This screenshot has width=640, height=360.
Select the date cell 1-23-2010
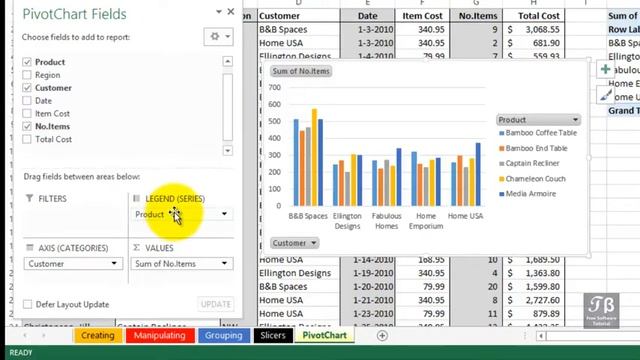point(367,313)
